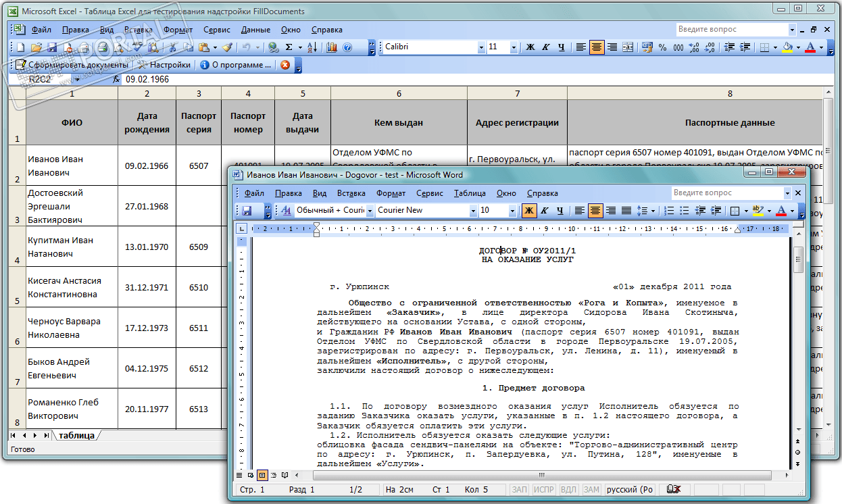The width and height of the screenshot is (842, 504).
Task: Toggle justify alignment in Word toolbar
Action: pos(626,211)
